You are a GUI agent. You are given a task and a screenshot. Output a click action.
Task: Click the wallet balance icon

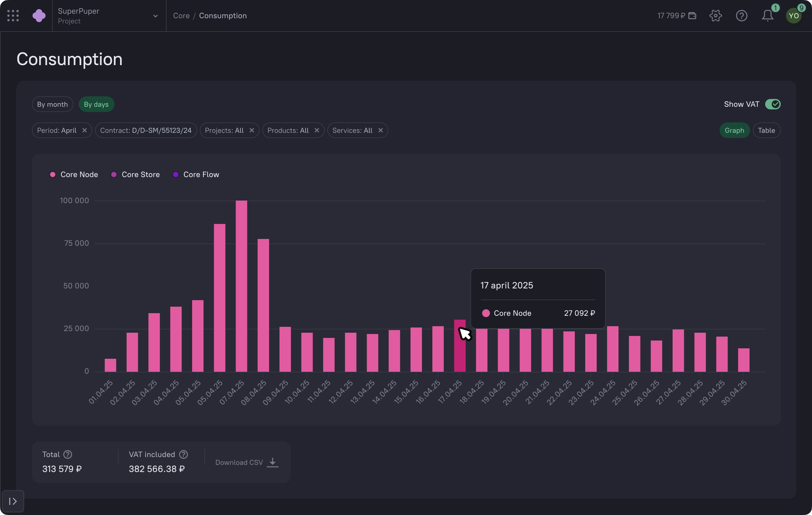pyautogui.click(x=692, y=16)
